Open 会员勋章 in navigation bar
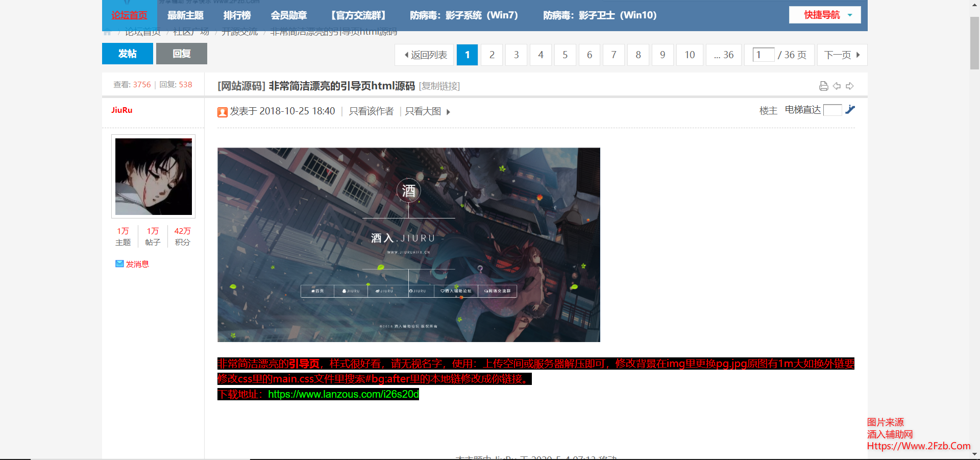Image resolution: width=980 pixels, height=460 pixels. coord(288,15)
